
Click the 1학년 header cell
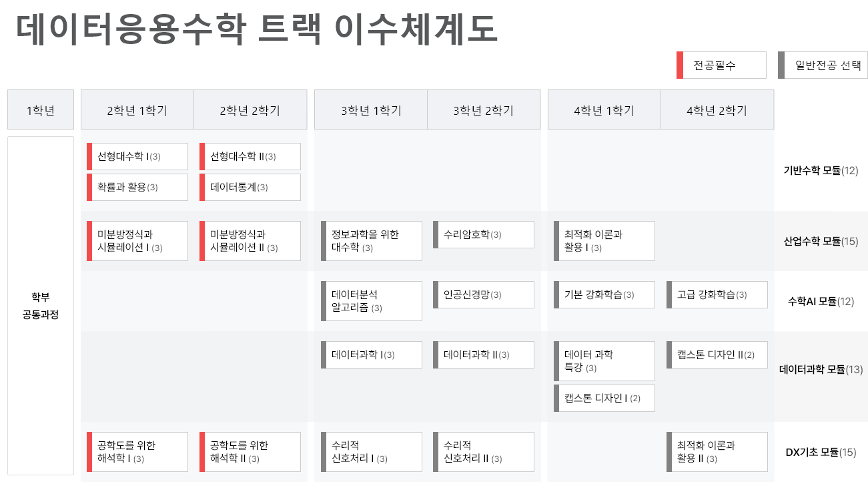(x=41, y=110)
